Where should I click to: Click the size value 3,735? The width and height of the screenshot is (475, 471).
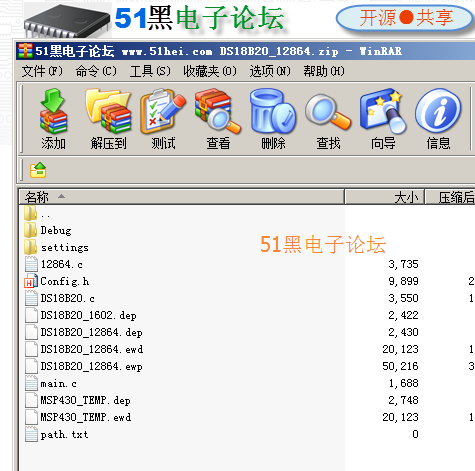click(x=403, y=264)
